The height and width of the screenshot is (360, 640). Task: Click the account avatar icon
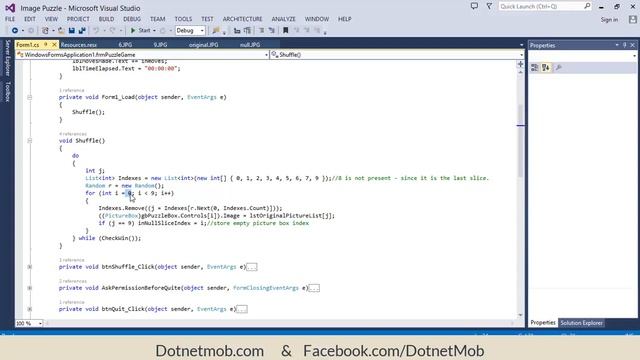[633, 20]
